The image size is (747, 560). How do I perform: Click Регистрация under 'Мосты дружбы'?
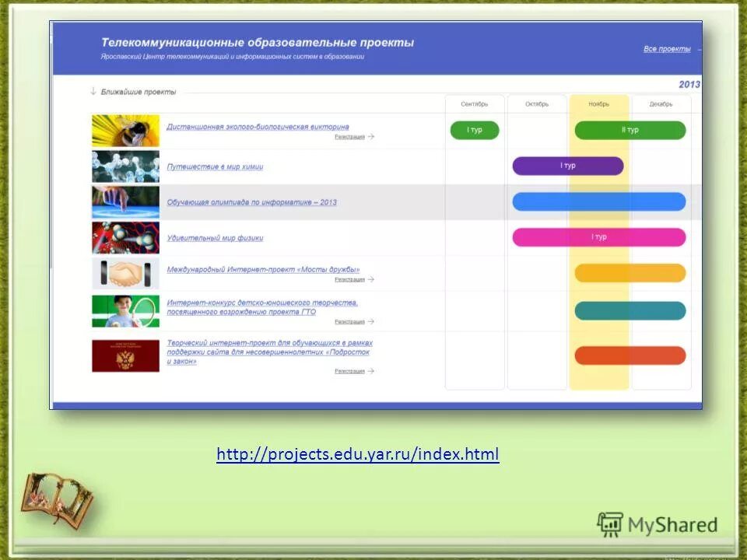349,279
